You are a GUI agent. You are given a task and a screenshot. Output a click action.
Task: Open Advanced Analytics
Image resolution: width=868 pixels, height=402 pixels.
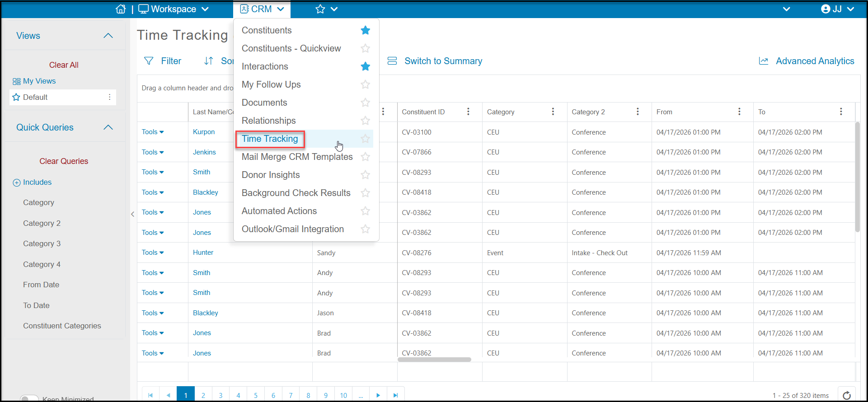tap(807, 61)
